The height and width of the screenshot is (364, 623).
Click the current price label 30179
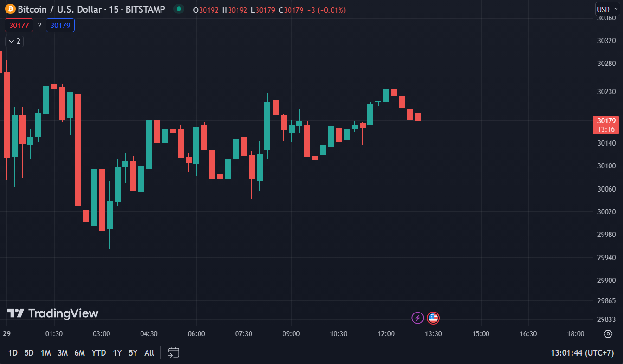(607, 121)
